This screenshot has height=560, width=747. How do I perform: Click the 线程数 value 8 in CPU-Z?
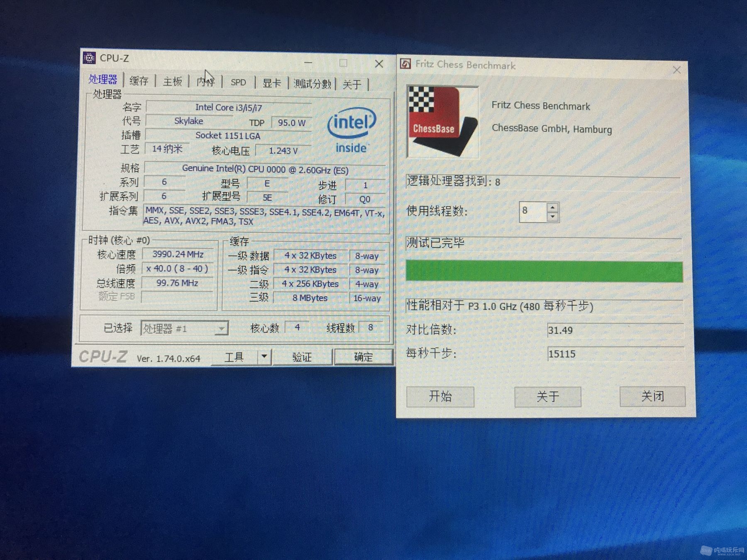[x=371, y=327]
